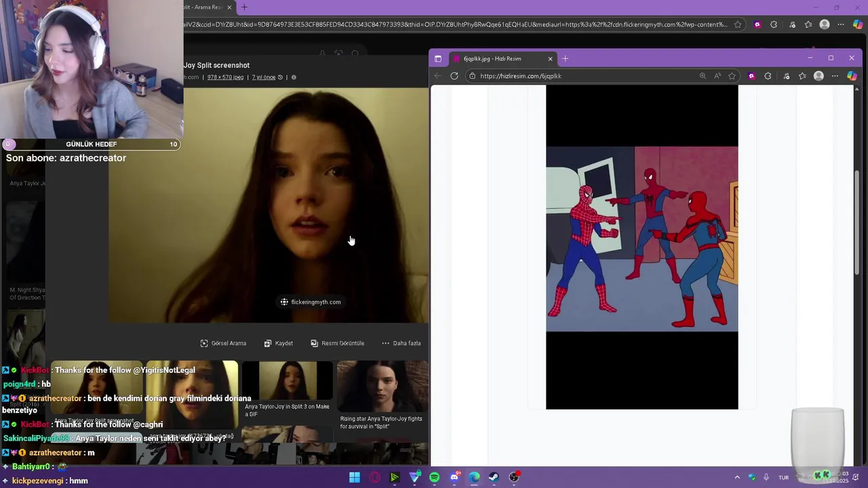Open Extensions puzzle icon in back Edge window
Image resolution: width=868 pixels, height=488 pixels.
coord(774,24)
